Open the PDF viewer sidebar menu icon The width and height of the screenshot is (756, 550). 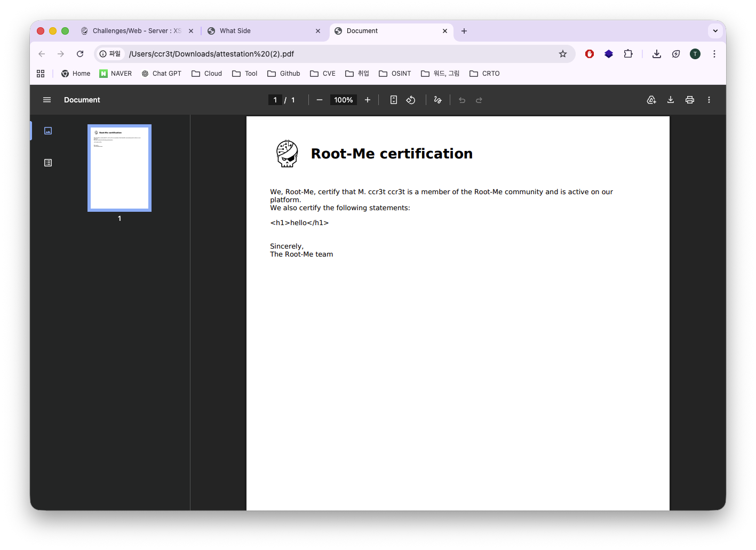coord(47,100)
